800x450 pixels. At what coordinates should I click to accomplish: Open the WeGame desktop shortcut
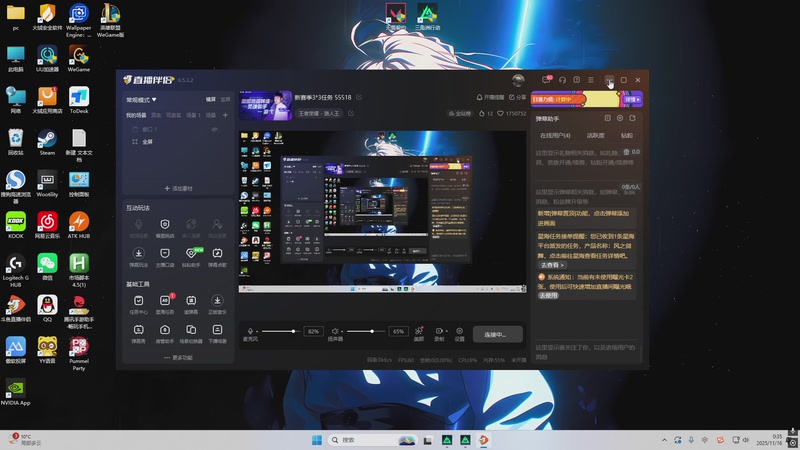(x=79, y=59)
